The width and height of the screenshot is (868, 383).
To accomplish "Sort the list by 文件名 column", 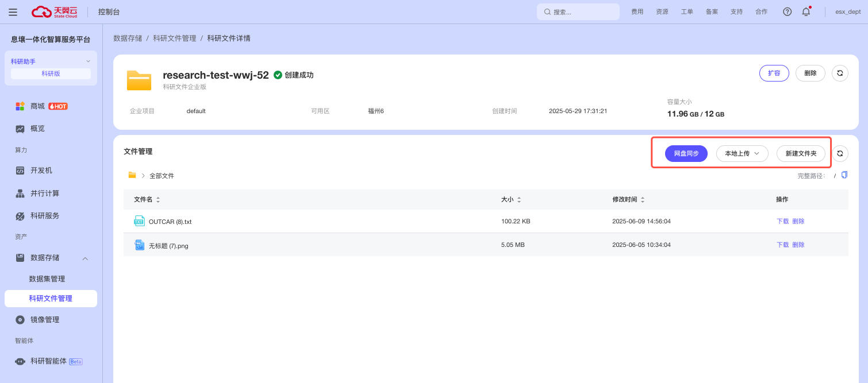I will point(158,200).
